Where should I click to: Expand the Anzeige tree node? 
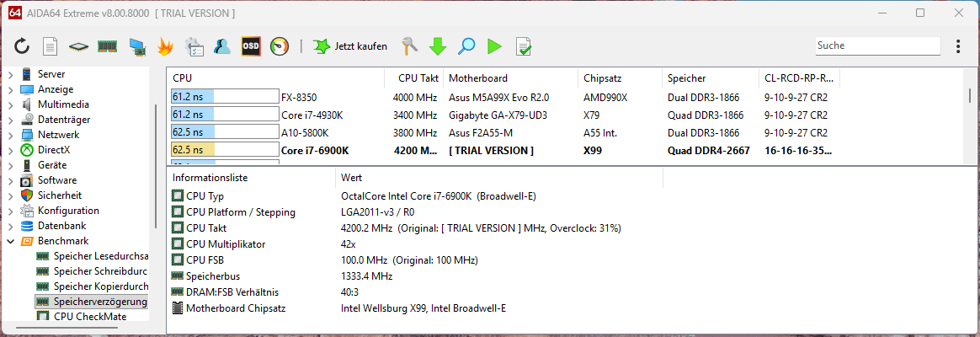[11, 89]
